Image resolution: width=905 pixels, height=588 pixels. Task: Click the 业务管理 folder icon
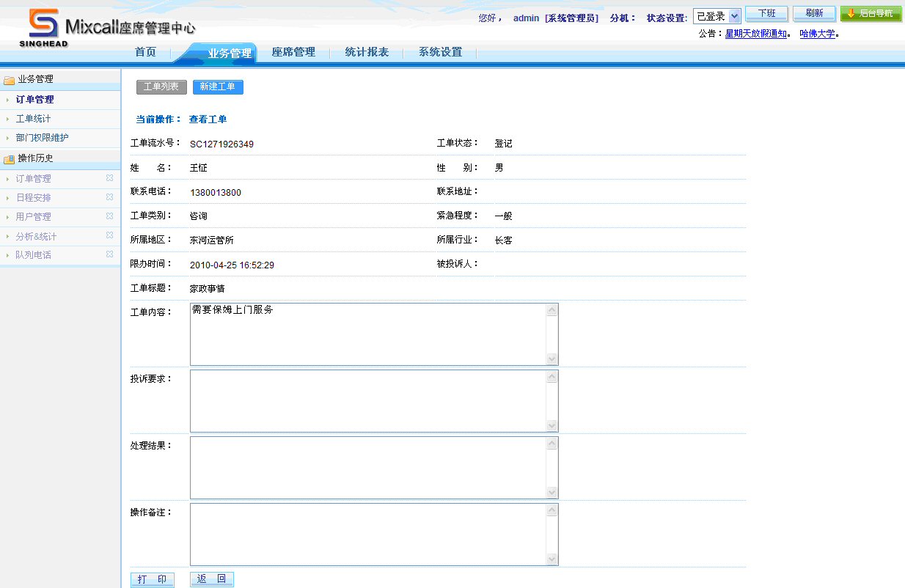tap(10, 80)
